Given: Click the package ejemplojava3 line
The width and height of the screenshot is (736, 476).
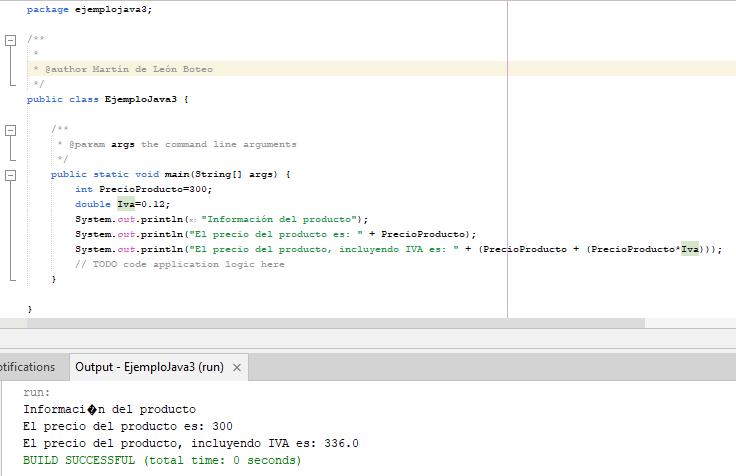Looking at the screenshot, I should tap(89, 9).
